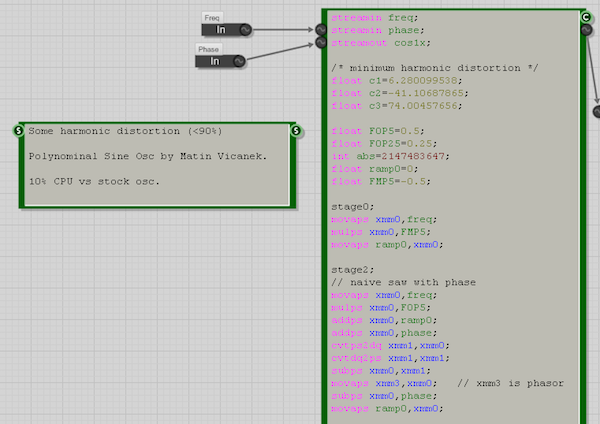Click the left S string connector on the comment box
This screenshot has width=600, height=424.
pos(20,130)
